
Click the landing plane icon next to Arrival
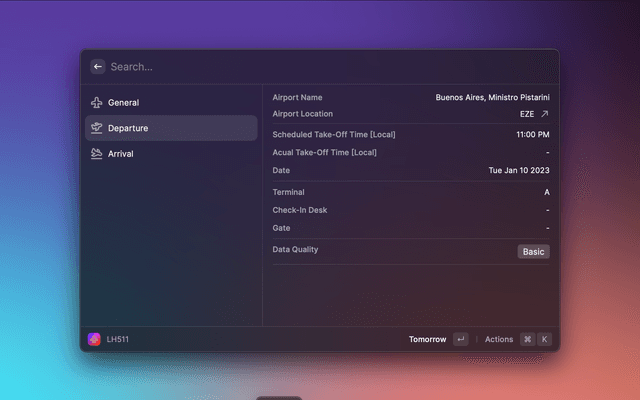tap(96, 154)
